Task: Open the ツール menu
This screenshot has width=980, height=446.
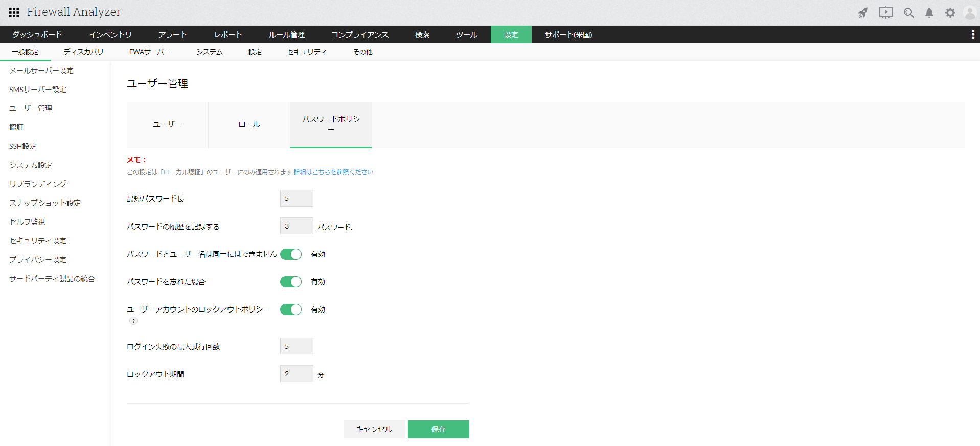Action: point(467,34)
